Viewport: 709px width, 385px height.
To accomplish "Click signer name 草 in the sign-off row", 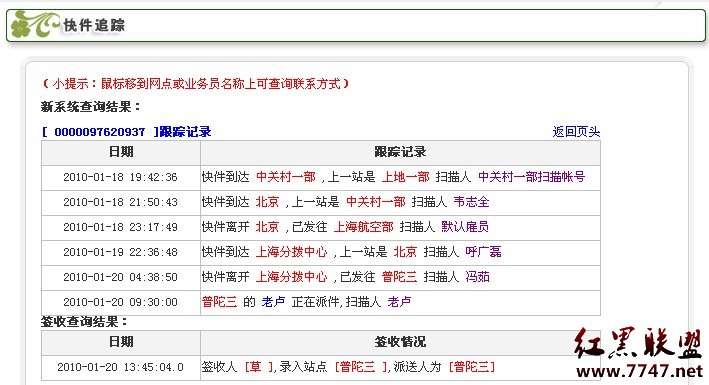I will coord(256,366).
